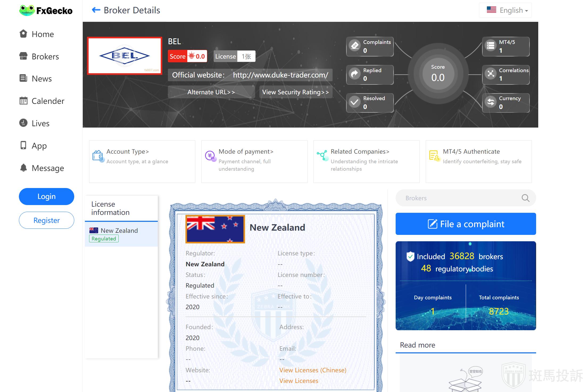Click the Replied arrow icon
The width and height of the screenshot is (588, 392).
click(355, 74)
